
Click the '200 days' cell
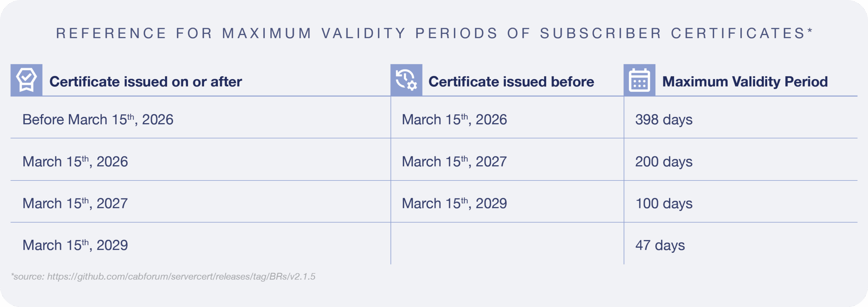(x=664, y=162)
